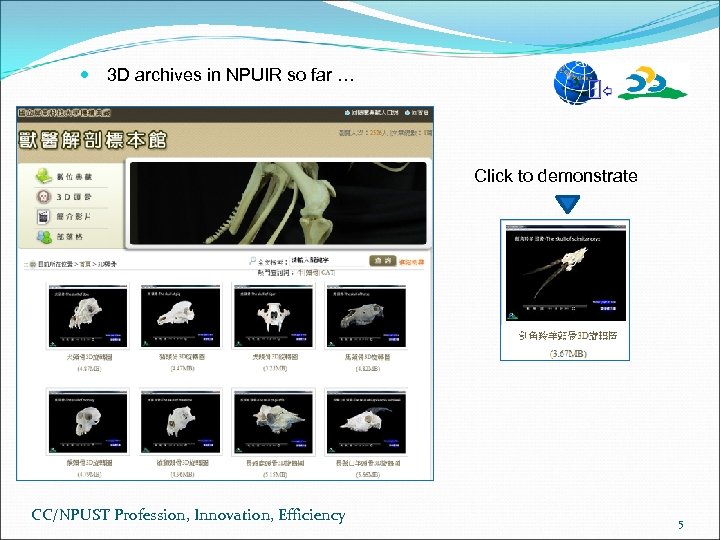Click the 首頁 breadcrumb link

pos(85,264)
